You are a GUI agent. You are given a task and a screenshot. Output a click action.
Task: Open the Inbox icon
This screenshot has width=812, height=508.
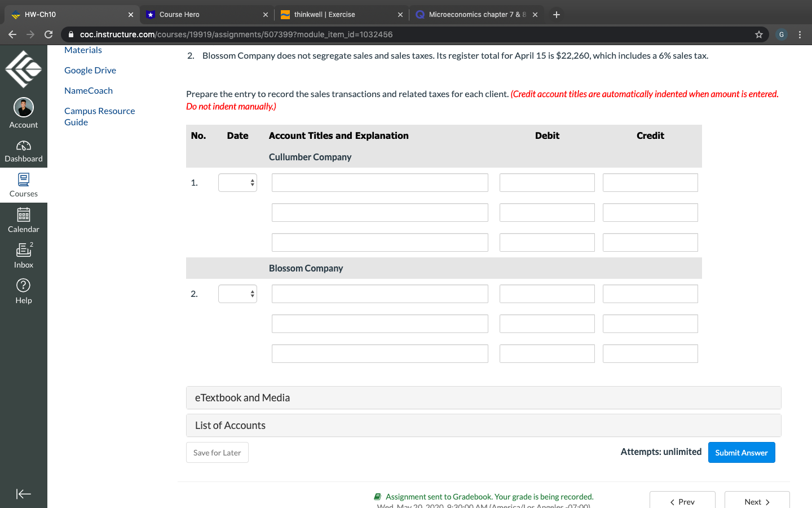(x=24, y=249)
